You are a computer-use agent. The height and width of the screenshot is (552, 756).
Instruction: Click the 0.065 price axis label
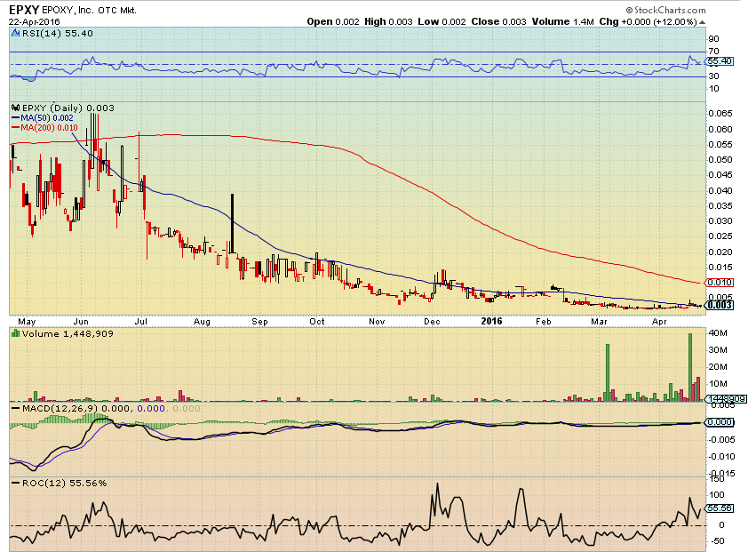pos(720,114)
